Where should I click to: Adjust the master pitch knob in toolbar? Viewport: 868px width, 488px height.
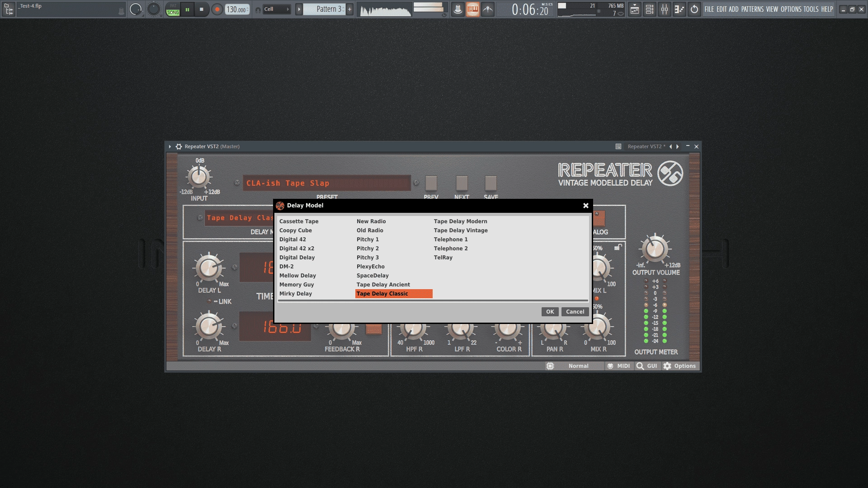coord(154,9)
